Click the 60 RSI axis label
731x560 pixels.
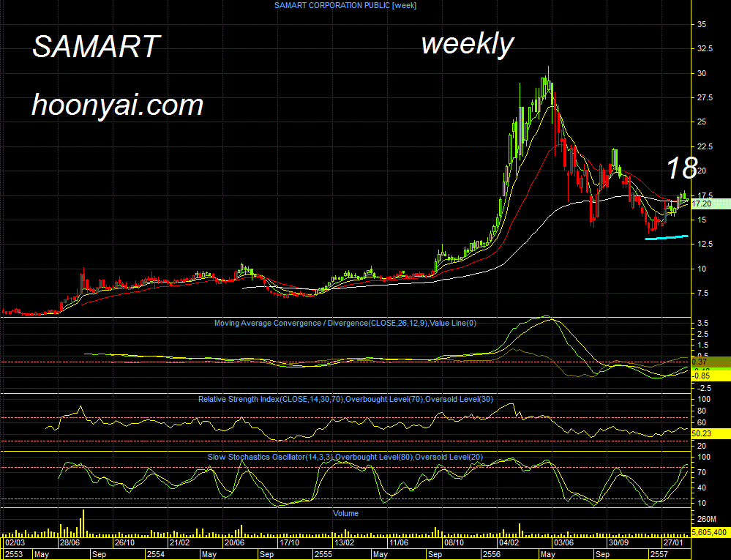coord(702,422)
